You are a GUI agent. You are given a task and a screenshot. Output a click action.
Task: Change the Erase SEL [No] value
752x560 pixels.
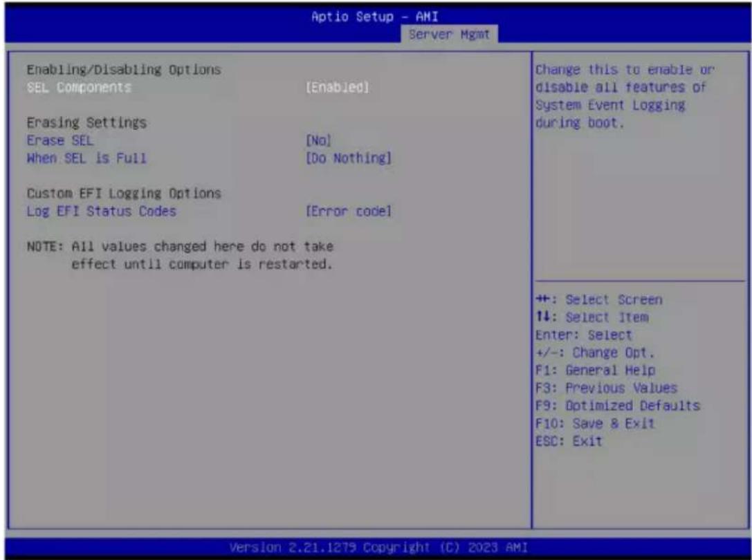pos(318,140)
